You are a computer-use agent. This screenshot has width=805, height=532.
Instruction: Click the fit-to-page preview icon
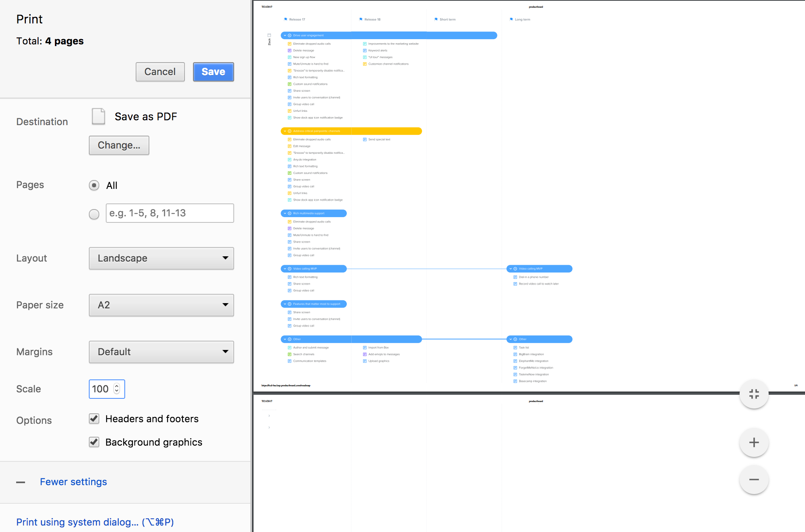tap(754, 394)
